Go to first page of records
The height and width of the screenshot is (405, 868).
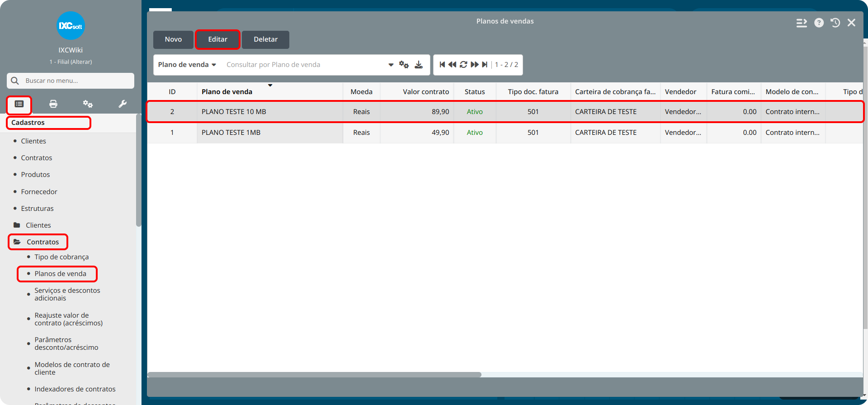click(442, 65)
